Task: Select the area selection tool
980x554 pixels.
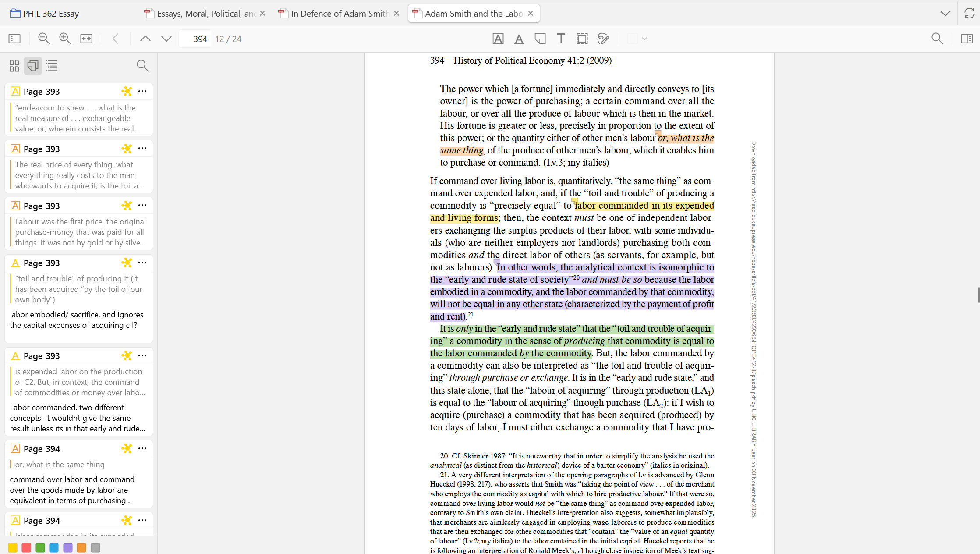Action: point(582,39)
